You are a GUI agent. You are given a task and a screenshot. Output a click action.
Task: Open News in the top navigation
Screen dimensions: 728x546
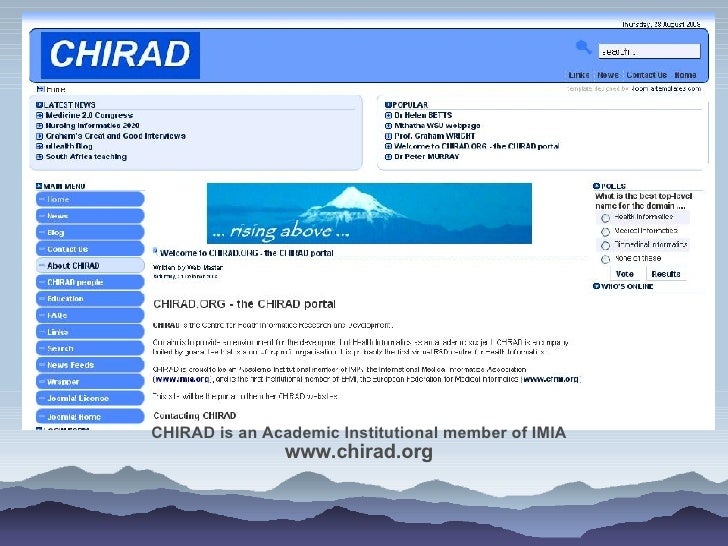608,75
